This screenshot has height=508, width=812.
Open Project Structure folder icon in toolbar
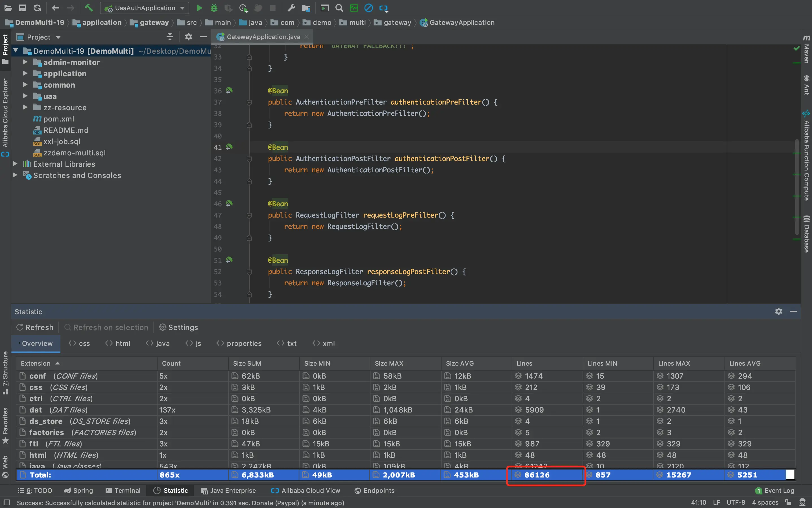[306, 8]
